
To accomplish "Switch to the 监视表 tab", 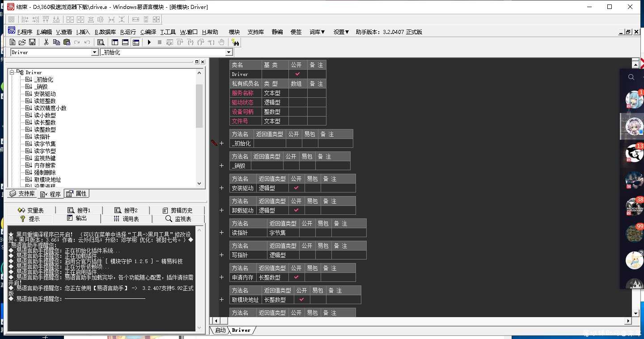I will click(178, 219).
